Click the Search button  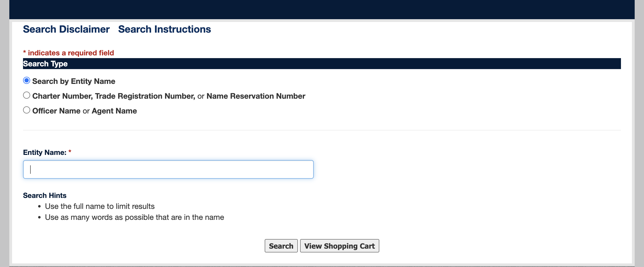[x=281, y=246]
